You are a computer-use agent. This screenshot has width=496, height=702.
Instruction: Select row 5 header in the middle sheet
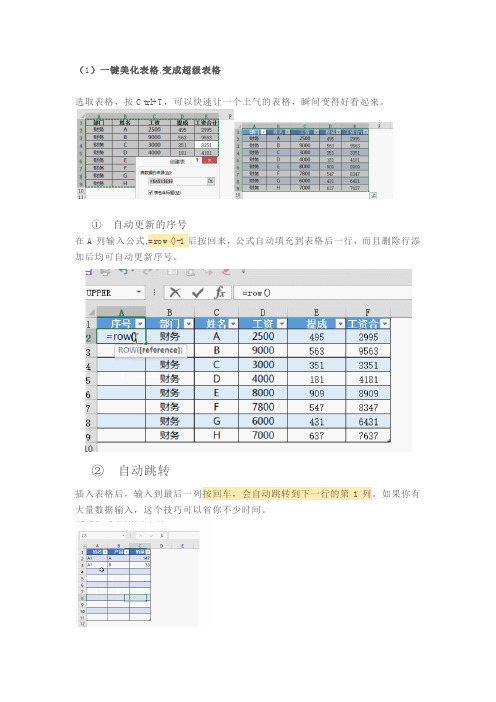coord(89,380)
